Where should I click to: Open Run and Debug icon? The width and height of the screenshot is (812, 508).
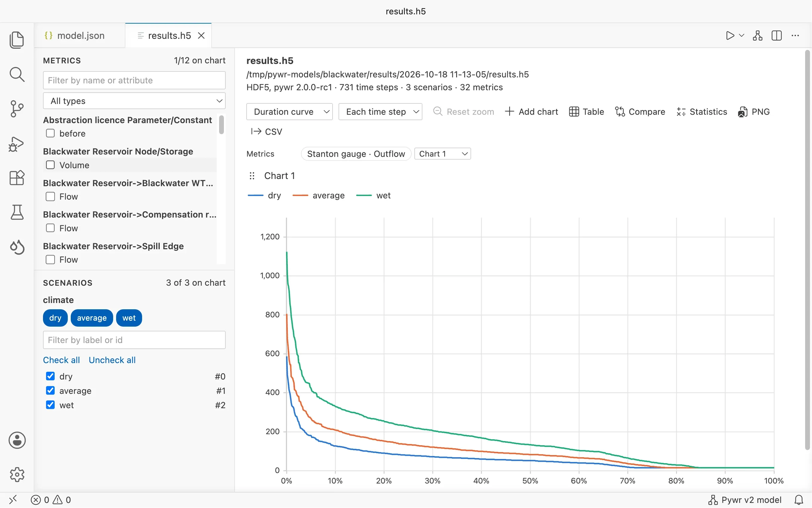point(17,144)
